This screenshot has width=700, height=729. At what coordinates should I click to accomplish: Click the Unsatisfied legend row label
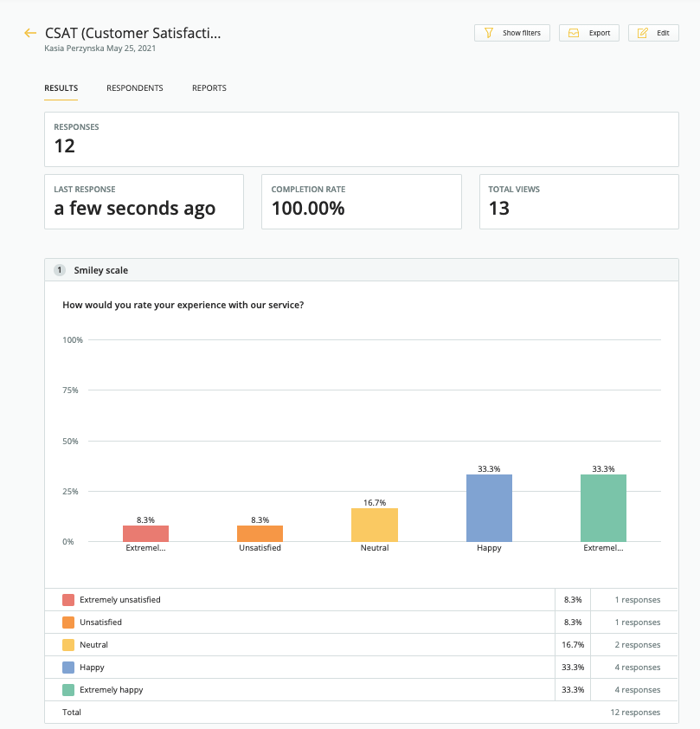pyautogui.click(x=100, y=622)
